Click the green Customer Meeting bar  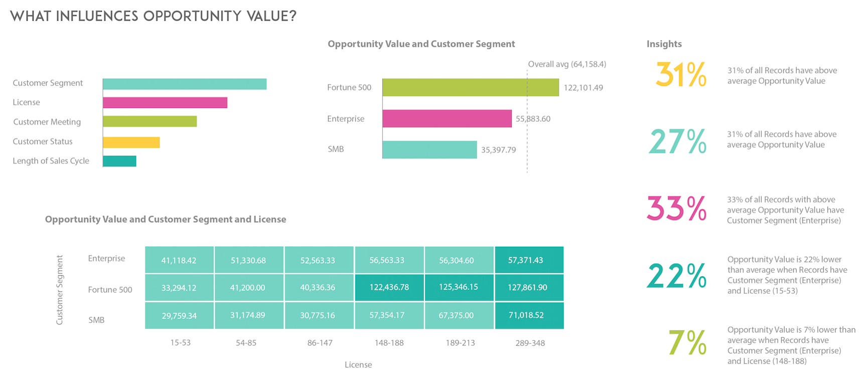click(x=150, y=121)
